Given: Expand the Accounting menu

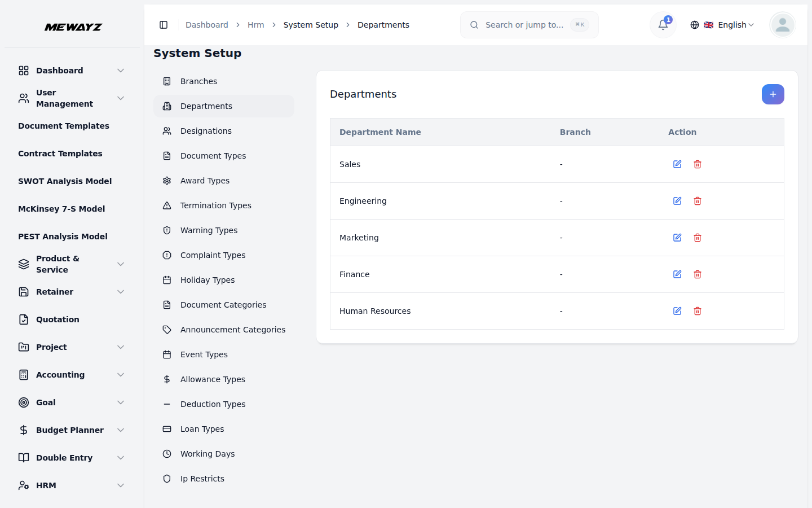Looking at the screenshot, I should 71,375.
